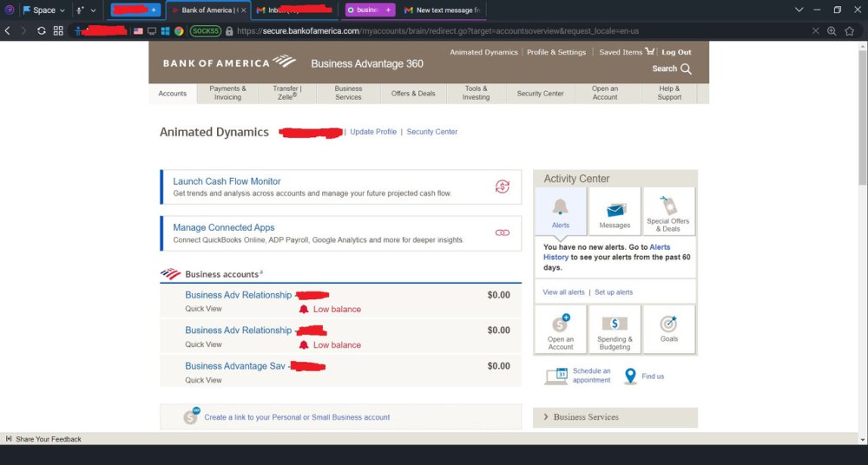Open the Tools & Investing menu
The height and width of the screenshot is (465, 868).
[x=476, y=93]
